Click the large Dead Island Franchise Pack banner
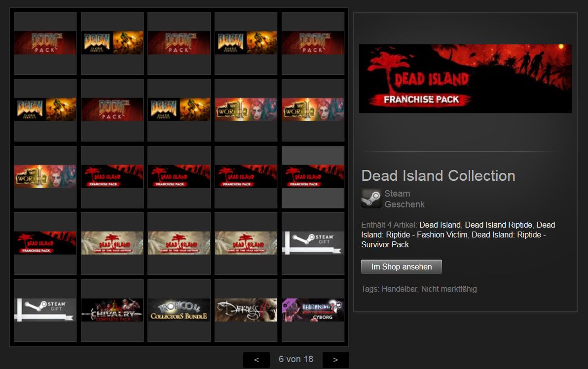The image size is (588, 369). point(465,79)
